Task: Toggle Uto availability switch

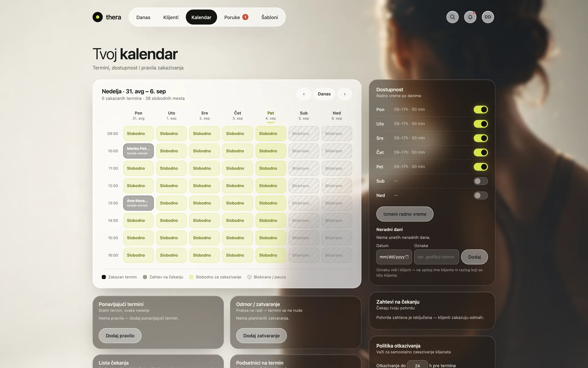Action: tap(481, 124)
